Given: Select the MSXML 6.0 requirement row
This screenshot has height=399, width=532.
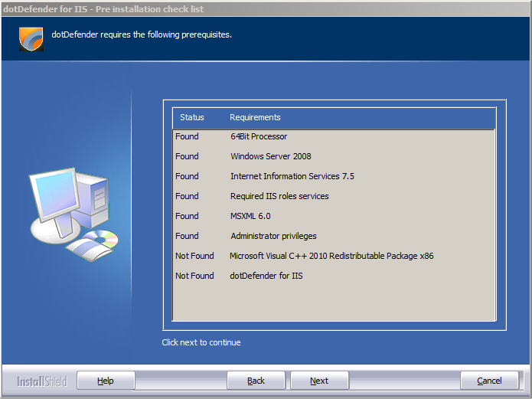Looking at the screenshot, I should [x=250, y=216].
